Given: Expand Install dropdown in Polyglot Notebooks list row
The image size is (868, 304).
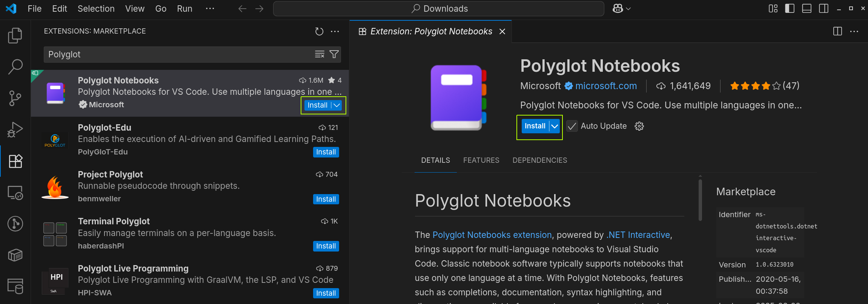Looking at the screenshot, I should pyautogui.click(x=337, y=105).
